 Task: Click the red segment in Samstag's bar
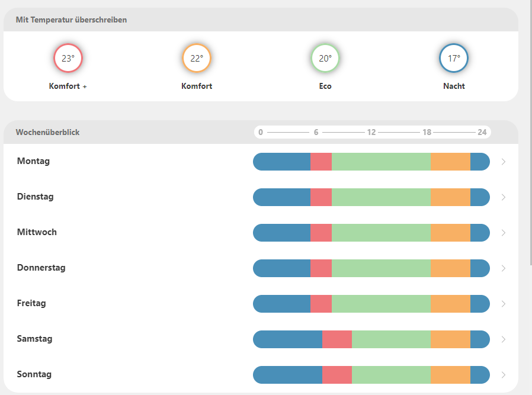(337, 339)
